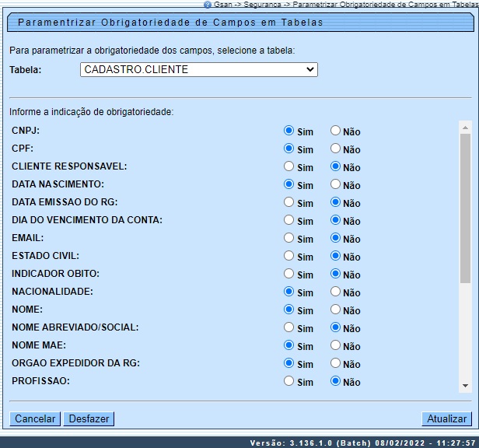
Task: Click Atualizar to save changes
Action: [446, 418]
